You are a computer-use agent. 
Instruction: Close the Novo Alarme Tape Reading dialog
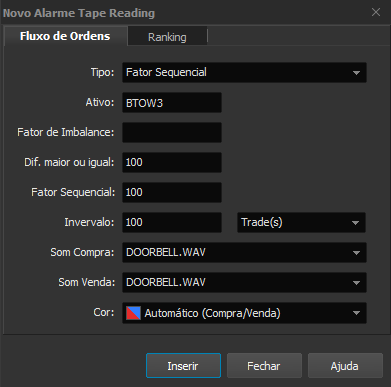376,12
